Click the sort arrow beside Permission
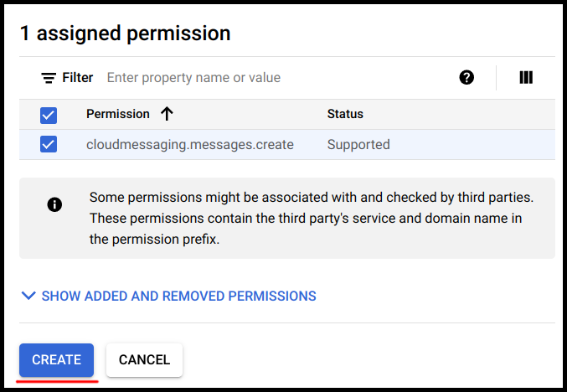Image resolution: width=567 pixels, height=392 pixels. pyautogui.click(x=167, y=114)
